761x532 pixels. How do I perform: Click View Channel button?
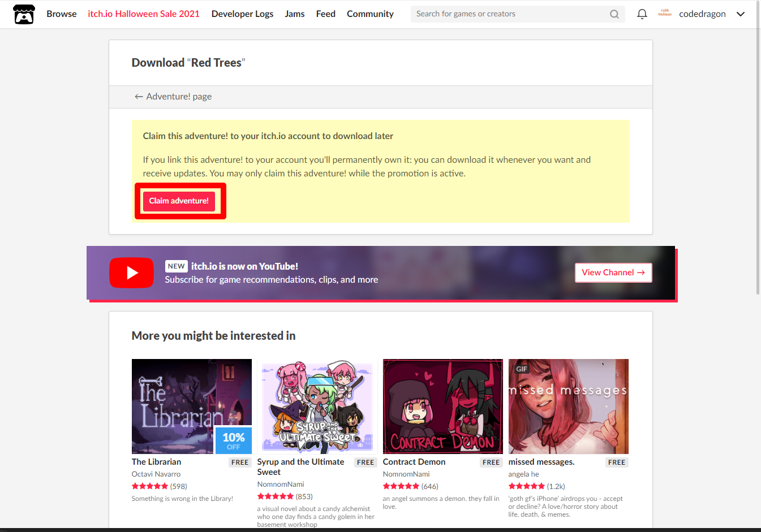613,273
